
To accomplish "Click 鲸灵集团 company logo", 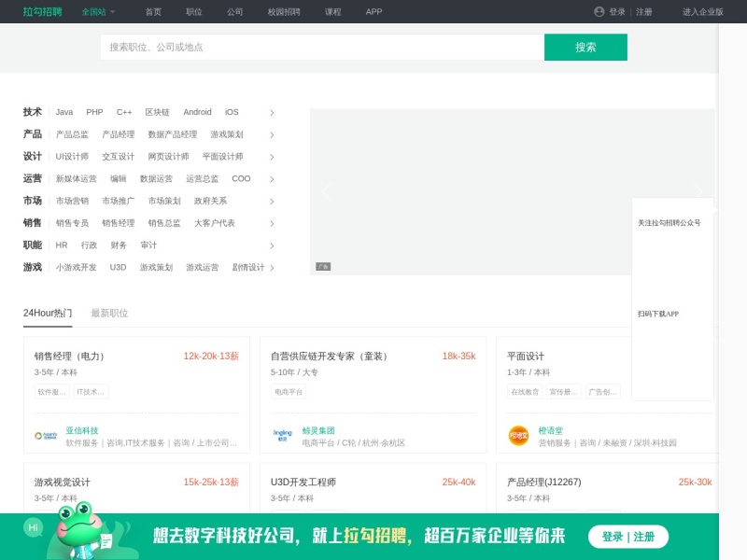I will pyautogui.click(x=282, y=436).
